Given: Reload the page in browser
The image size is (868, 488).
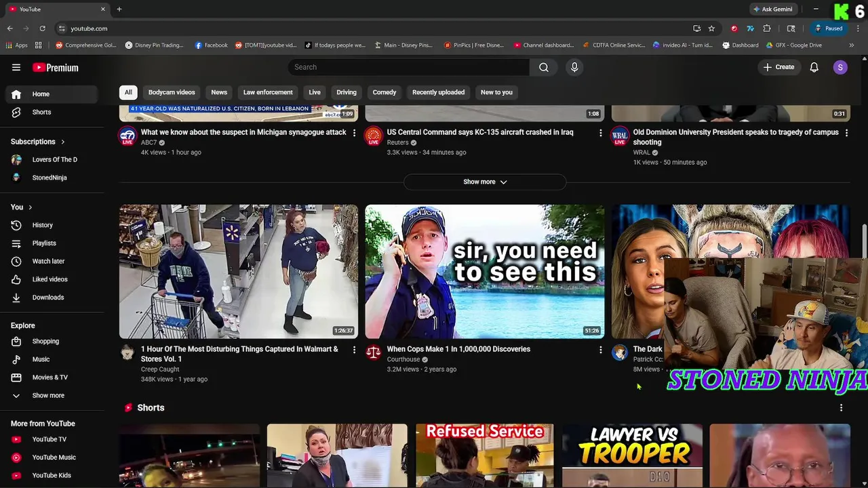Looking at the screenshot, I should point(42,28).
